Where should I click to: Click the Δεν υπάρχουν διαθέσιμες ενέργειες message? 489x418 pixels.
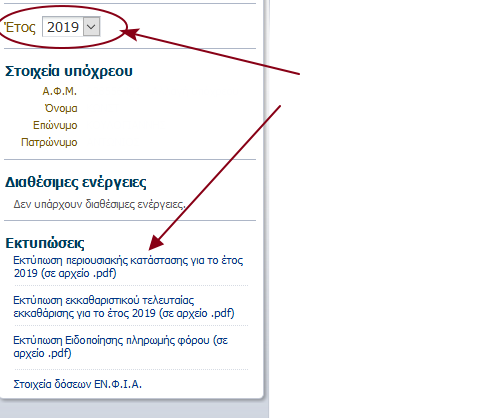coord(99,204)
